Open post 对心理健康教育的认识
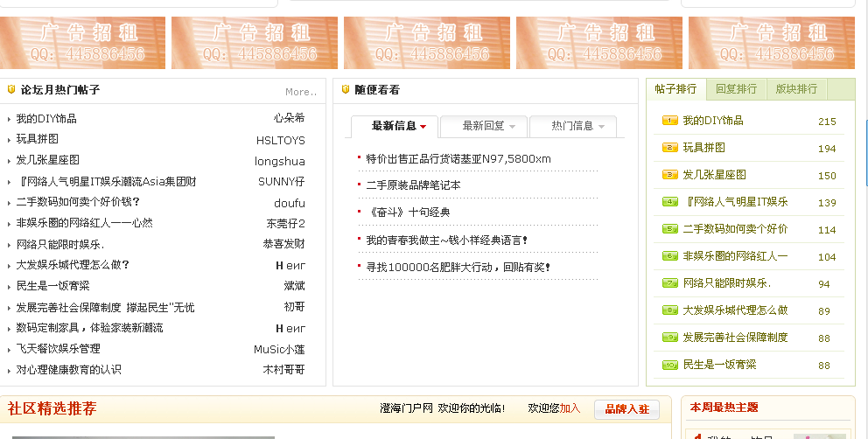The height and width of the screenshot is (439, 868). tap(68, 369)
